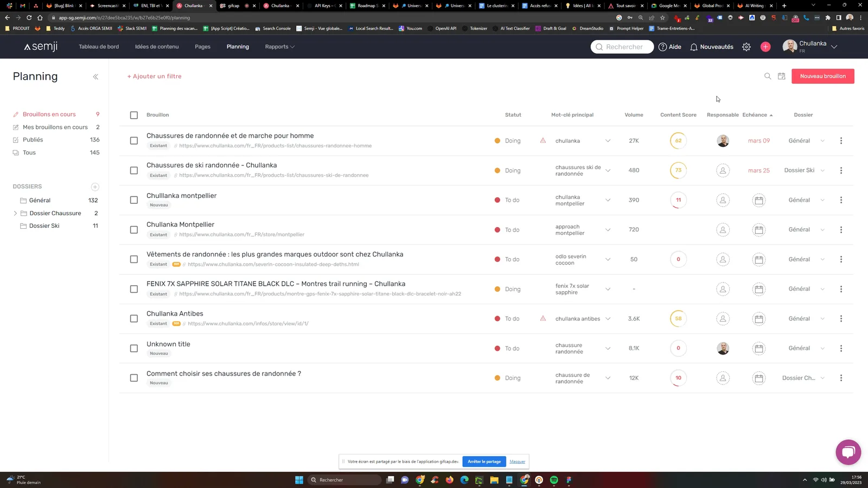Toggle the select-all checkbox in table header
The image size is (868, 488).
[x=134, y=115]
